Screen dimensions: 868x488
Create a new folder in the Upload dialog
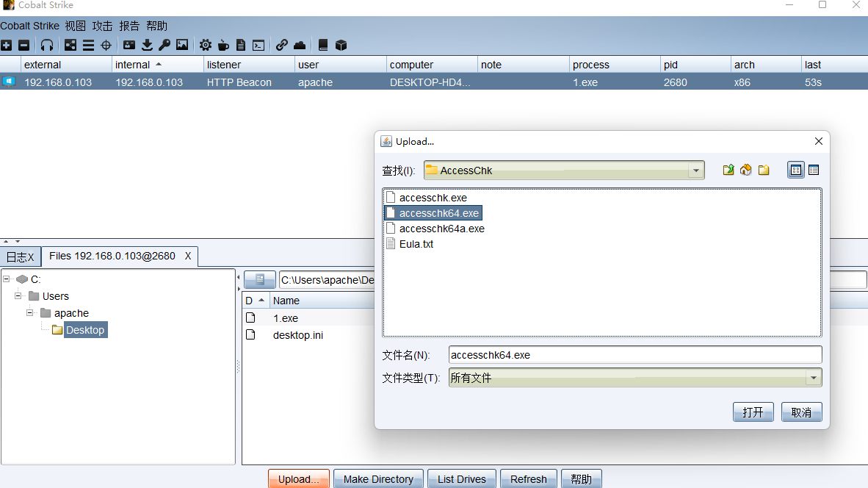(x=764, y=170)
